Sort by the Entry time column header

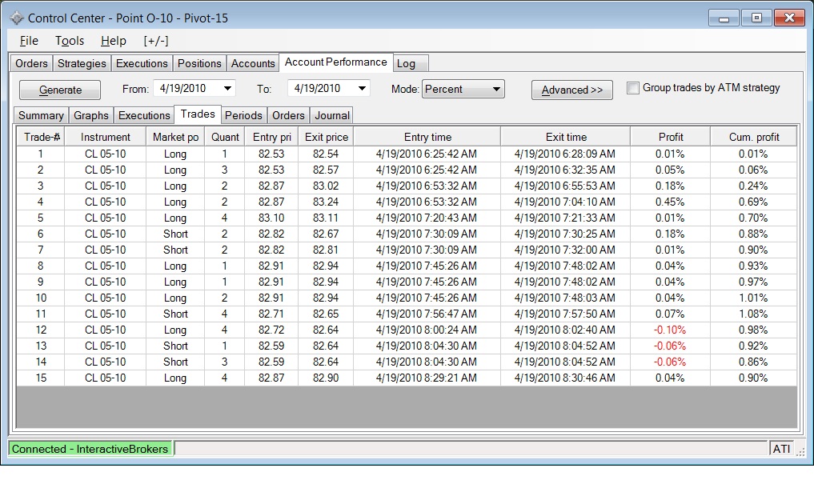click(x=427, y=137)
